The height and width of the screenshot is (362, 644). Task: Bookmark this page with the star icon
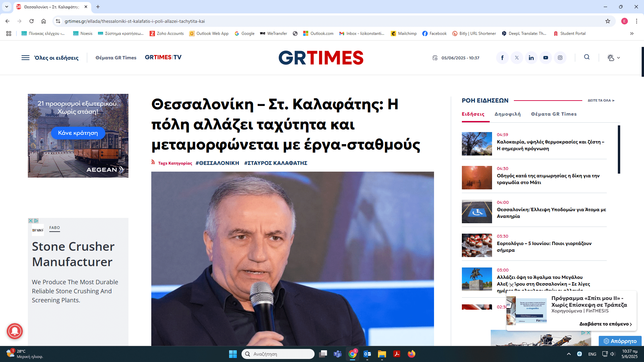pos(607,21)
